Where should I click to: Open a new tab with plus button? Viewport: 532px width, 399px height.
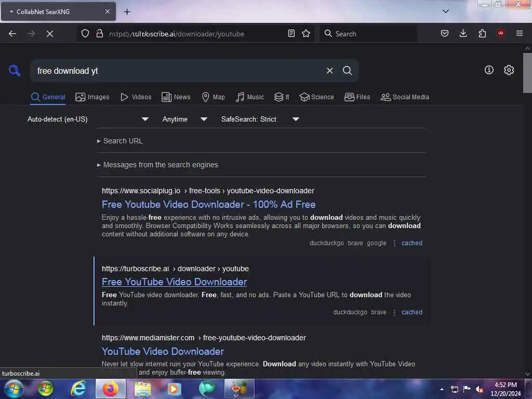coord(127,12)
